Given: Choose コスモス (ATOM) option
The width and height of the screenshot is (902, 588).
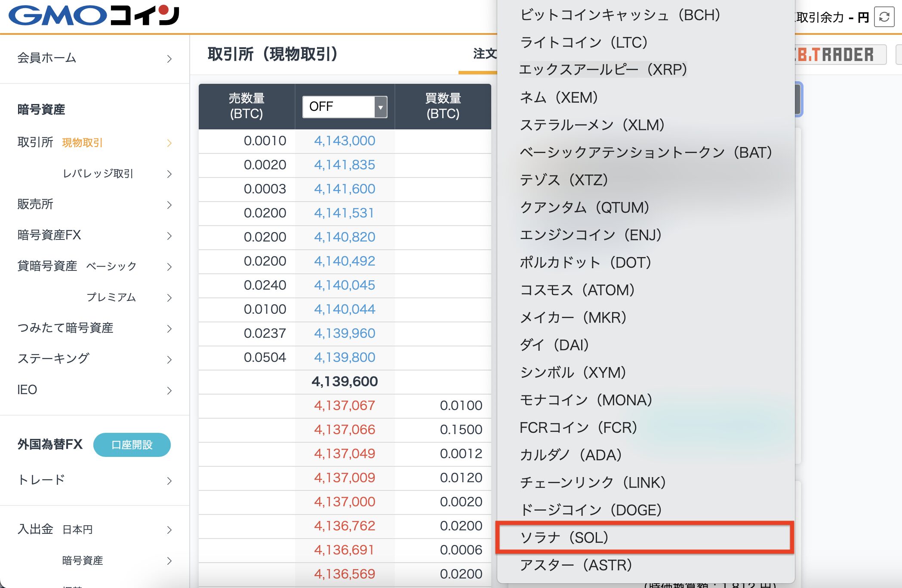Looking at the screenshot, I should point(646,290).
